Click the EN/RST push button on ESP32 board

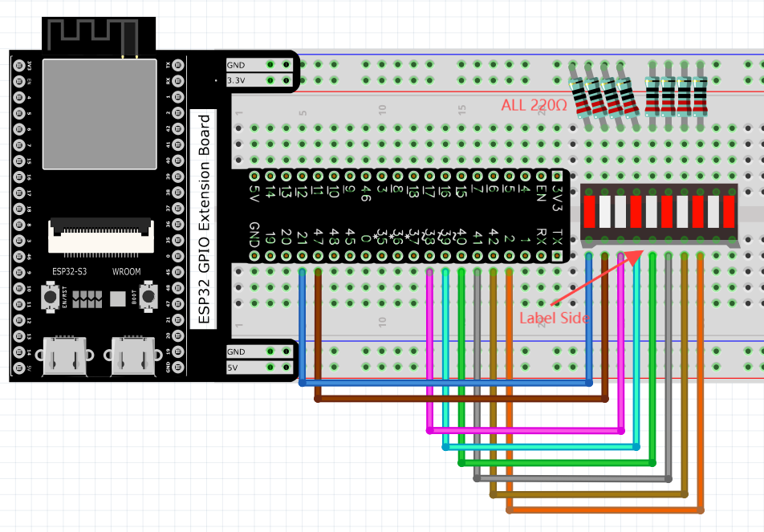click(x=51, y=296)
